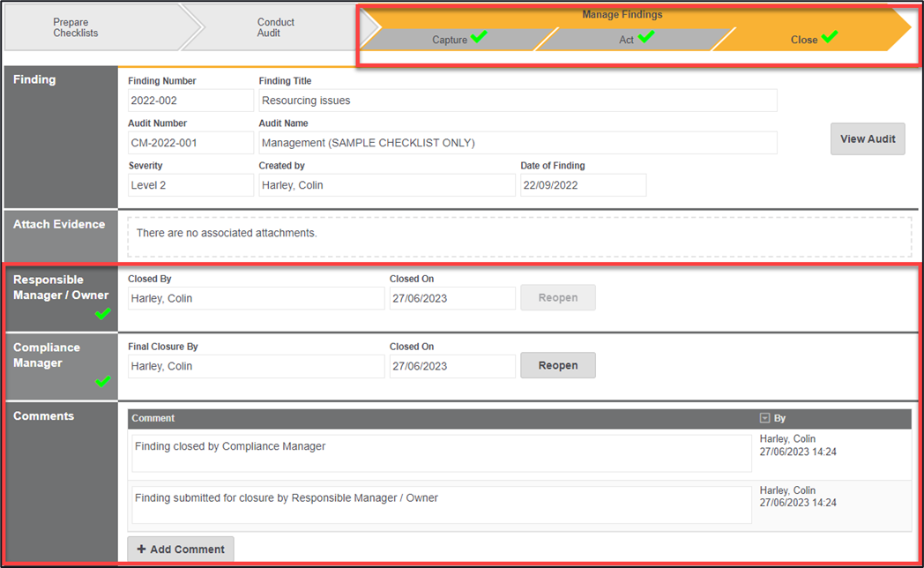
Task: Click the Date of Finding field
Action: pyautogui.click(x=583, y=185)
